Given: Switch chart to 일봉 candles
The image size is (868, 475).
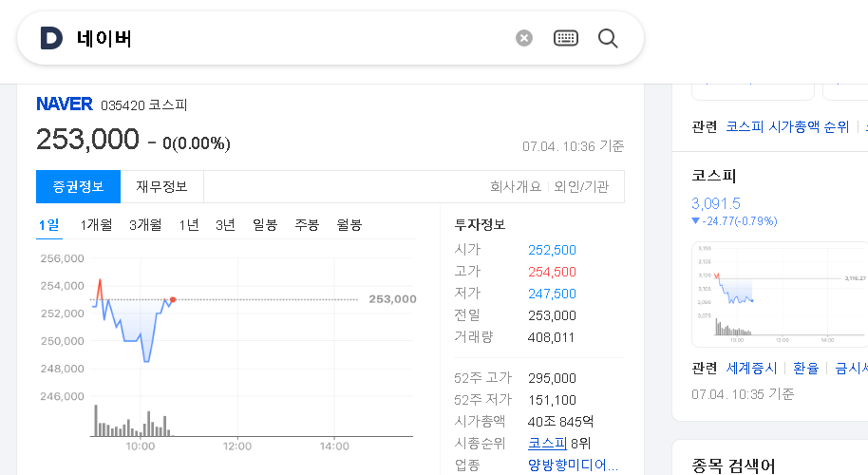Looking at the screenshot, I should pos(265,225).
